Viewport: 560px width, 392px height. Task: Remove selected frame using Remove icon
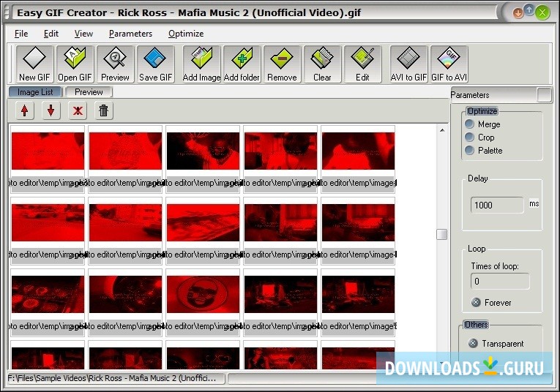click(282, 64)
